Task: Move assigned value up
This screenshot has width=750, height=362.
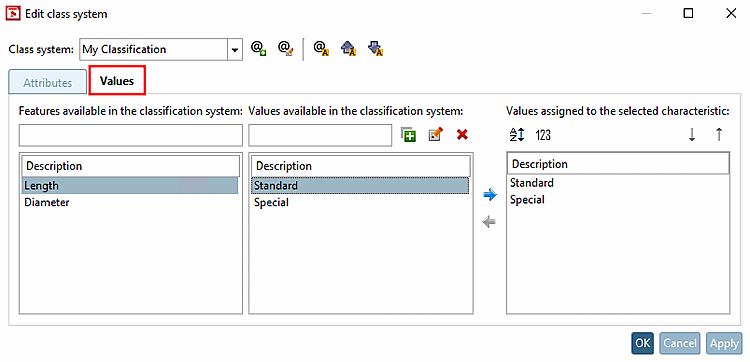Action: (x=718, y=135)
